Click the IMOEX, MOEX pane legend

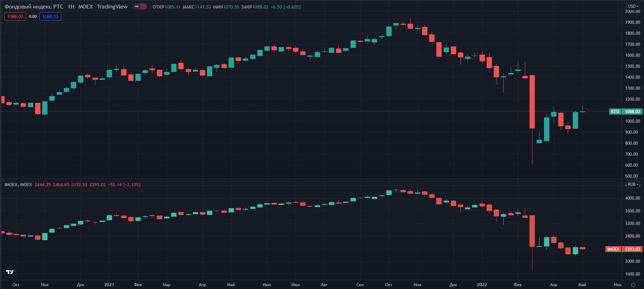click(x=18, y=185)
